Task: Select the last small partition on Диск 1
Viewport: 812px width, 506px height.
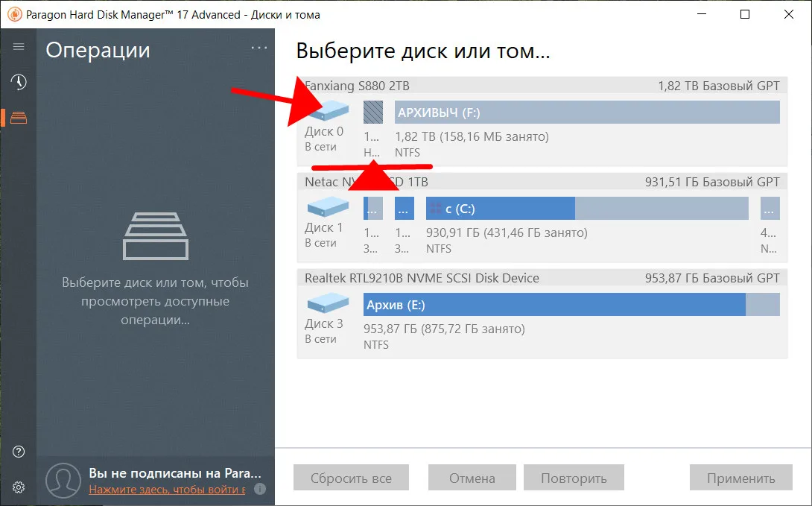Action: (770, 208)
